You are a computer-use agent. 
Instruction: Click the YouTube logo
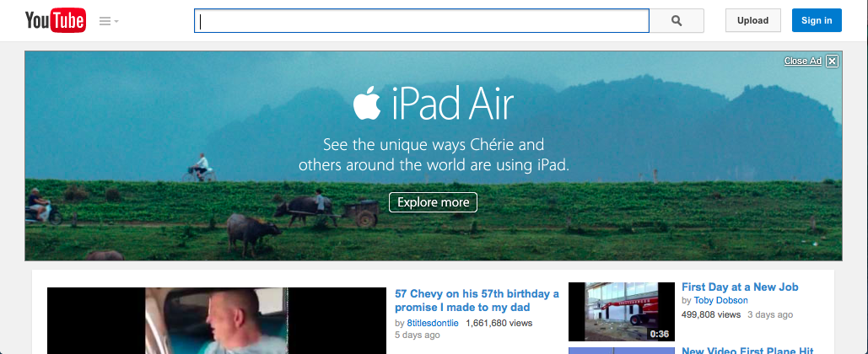pyautogui.click(x=56, y=20)
